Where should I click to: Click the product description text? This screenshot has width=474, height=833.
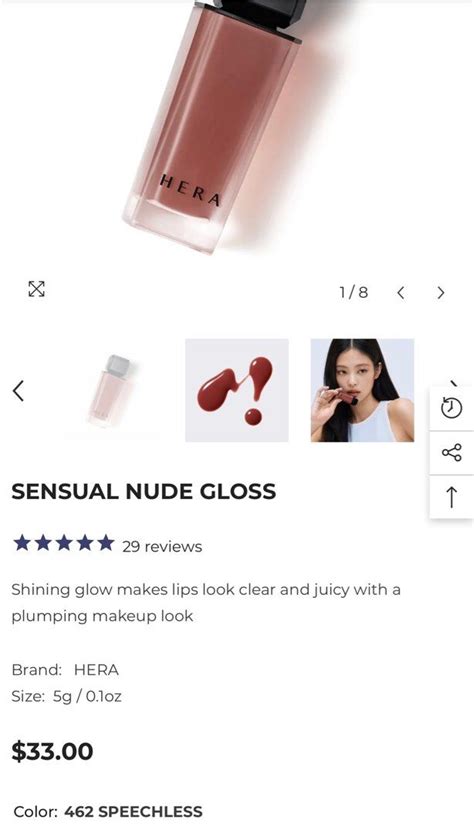[206, 603]
